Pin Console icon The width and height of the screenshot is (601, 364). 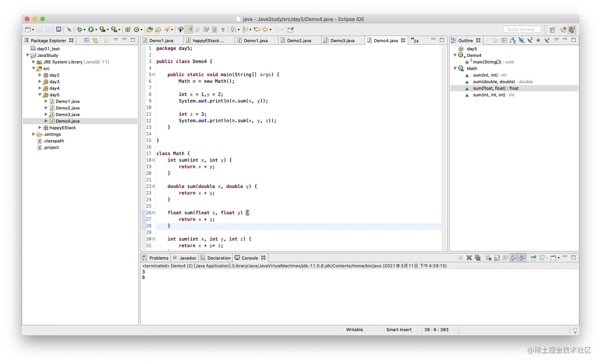[533, 258]
